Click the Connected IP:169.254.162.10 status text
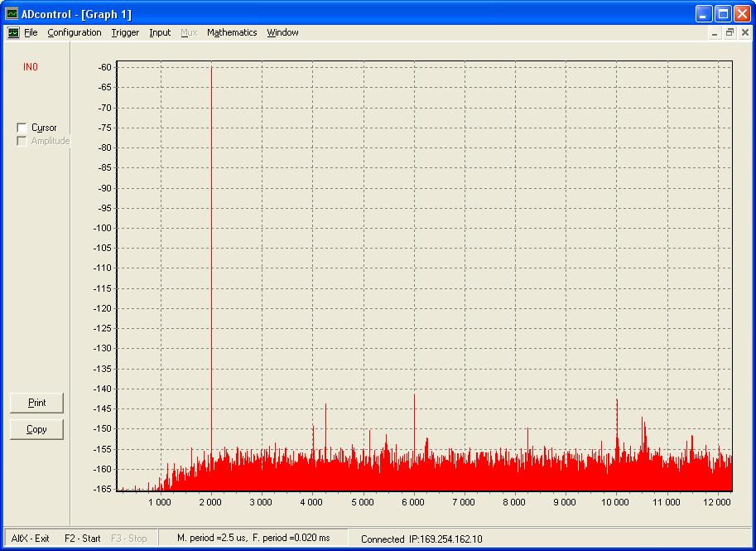The image size is (756, 551). [x=421, y=539]
